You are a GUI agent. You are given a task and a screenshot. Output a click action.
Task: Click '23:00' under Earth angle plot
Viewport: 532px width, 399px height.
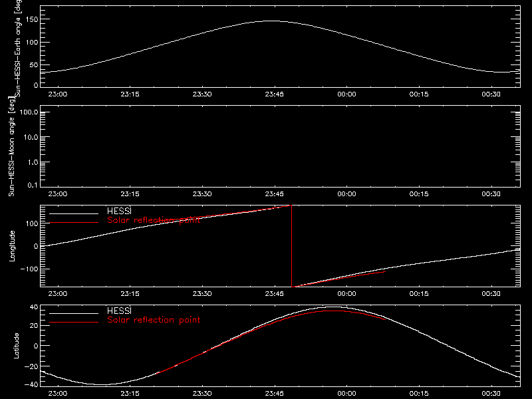click(58, 94)
